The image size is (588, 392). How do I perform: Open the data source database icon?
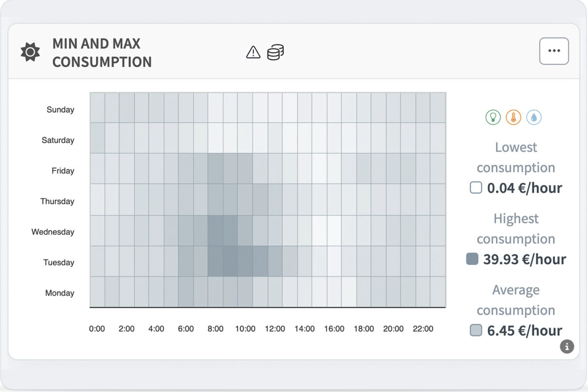coord(275,52)
